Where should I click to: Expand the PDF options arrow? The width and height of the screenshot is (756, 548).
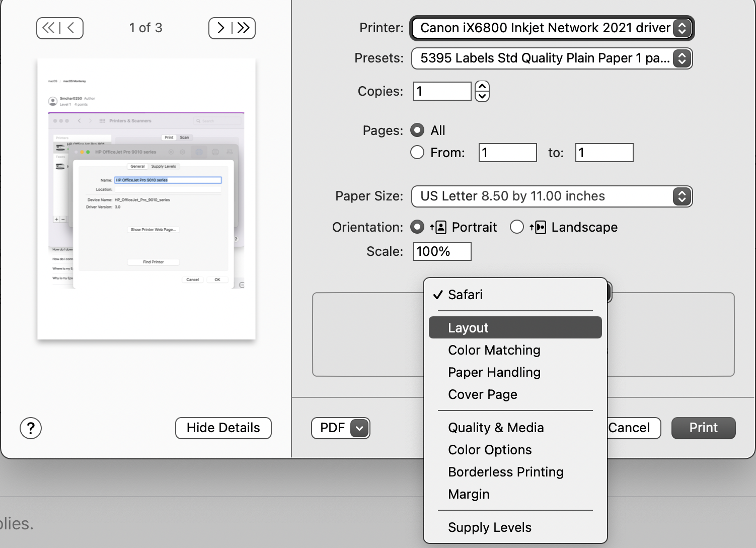click(359, 428)
